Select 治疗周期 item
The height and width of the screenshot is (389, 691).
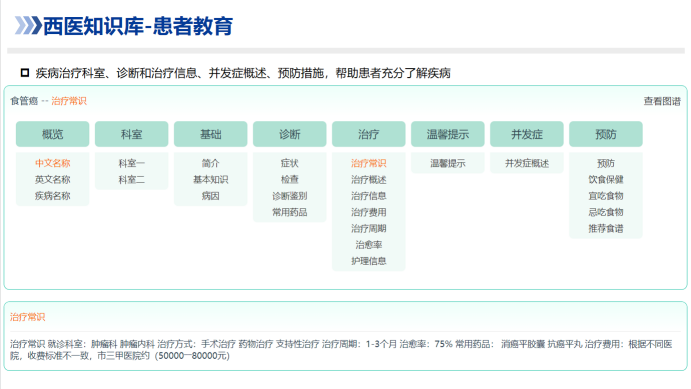tap(368, 228)
